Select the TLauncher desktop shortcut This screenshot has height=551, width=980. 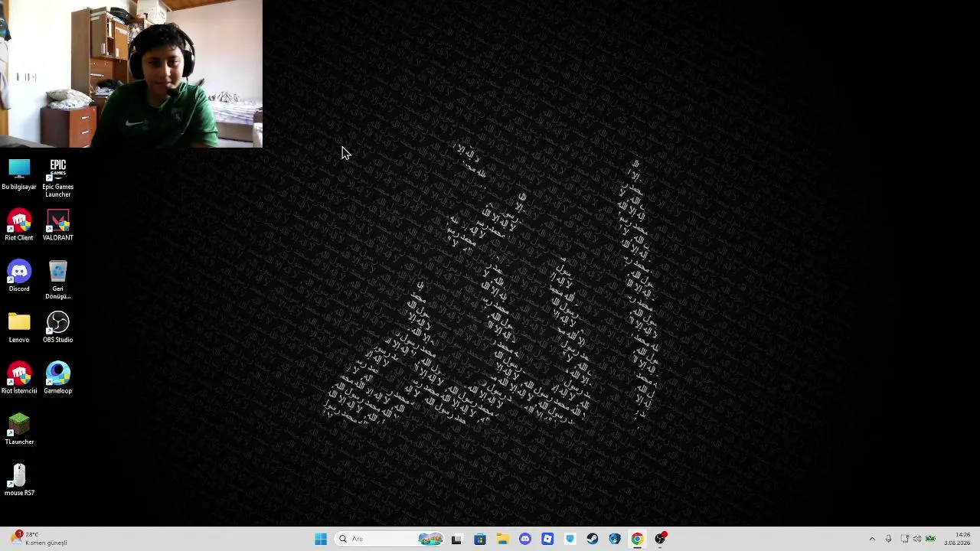click(19, 429)
